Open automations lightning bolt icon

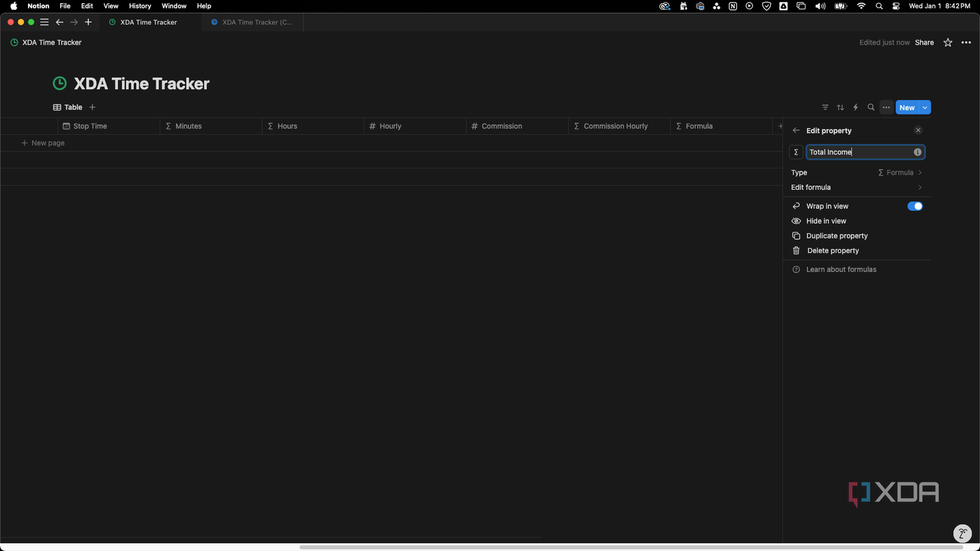pyautogui.click(x=855, y=108)
